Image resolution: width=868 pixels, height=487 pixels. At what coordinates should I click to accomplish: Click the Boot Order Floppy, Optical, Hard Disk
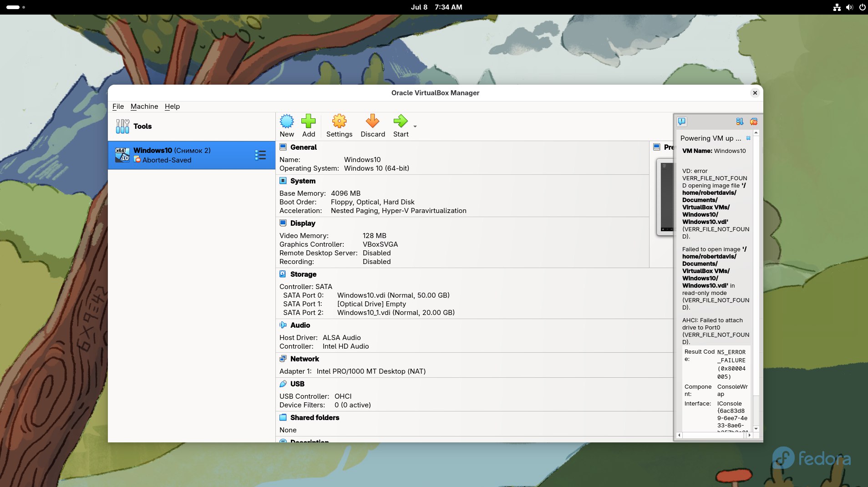click(x=372, y=202)
